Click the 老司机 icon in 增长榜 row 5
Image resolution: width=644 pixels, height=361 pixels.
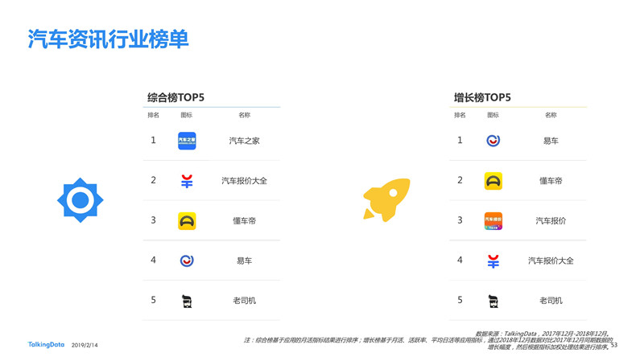(493, 301)
